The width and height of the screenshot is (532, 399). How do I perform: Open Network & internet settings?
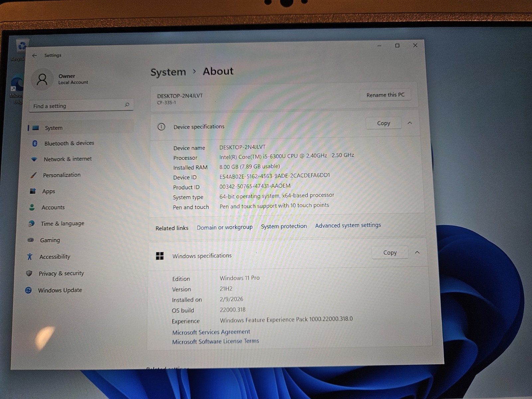click(x=68, y=159)
